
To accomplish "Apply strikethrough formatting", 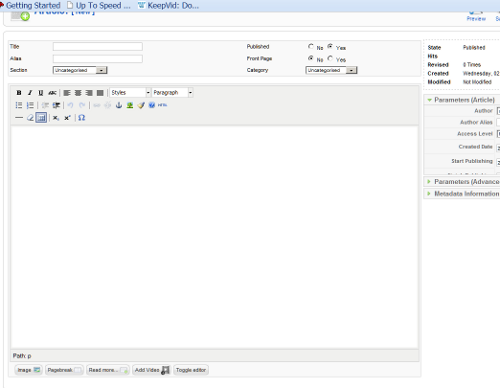I will click(x=52, y=93).
